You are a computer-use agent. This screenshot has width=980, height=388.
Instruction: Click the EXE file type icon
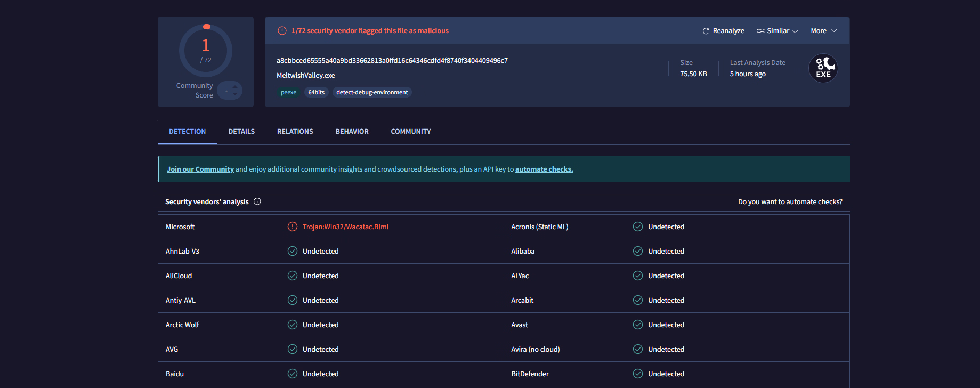point(823,69)
